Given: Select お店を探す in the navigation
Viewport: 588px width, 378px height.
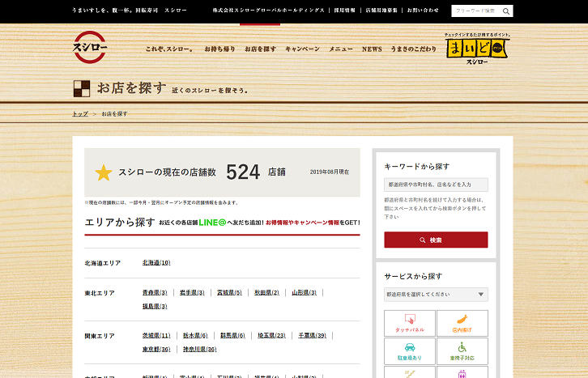Looking at the screenshot, I should click(x=260, y=49).
